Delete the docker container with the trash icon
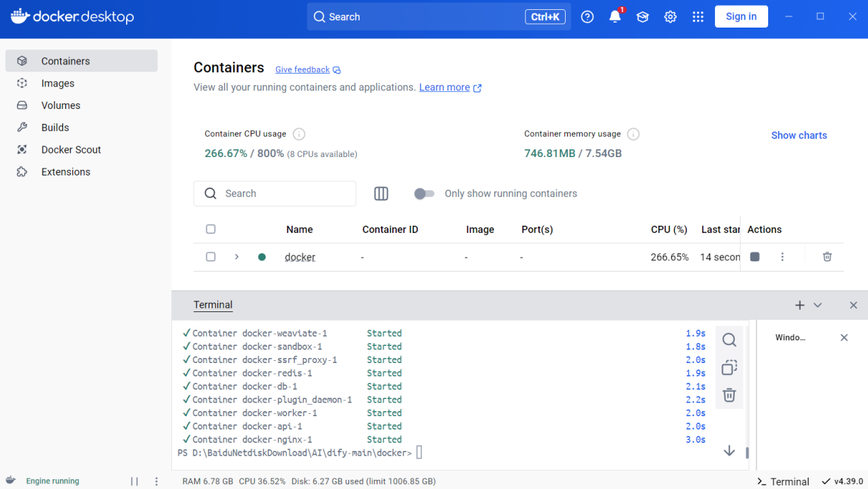 [827, 257]
